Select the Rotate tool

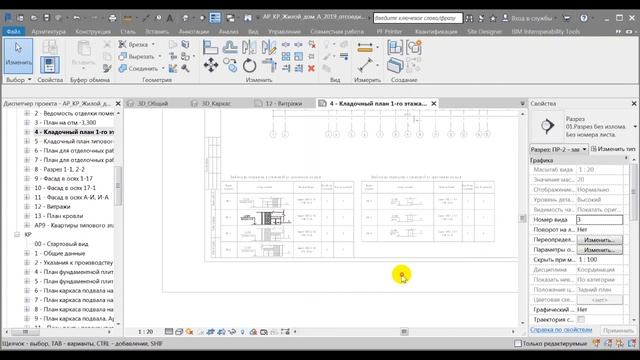click(x=249, y=65)
